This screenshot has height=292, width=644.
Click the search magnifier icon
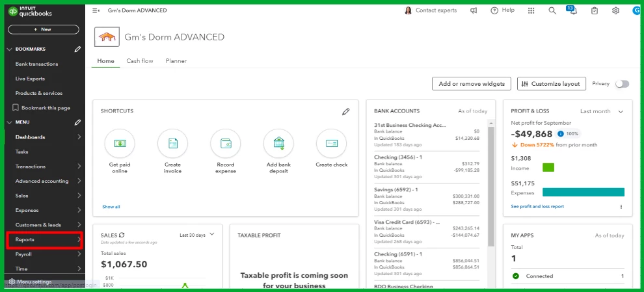click(552, 10)
